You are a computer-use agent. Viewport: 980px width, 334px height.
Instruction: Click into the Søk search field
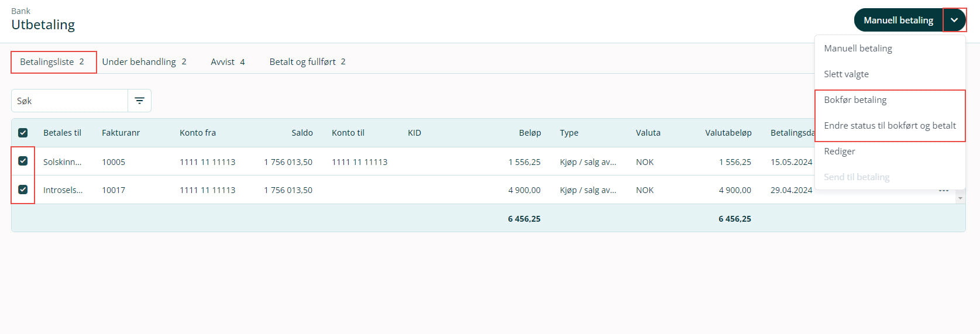[70, 101]
